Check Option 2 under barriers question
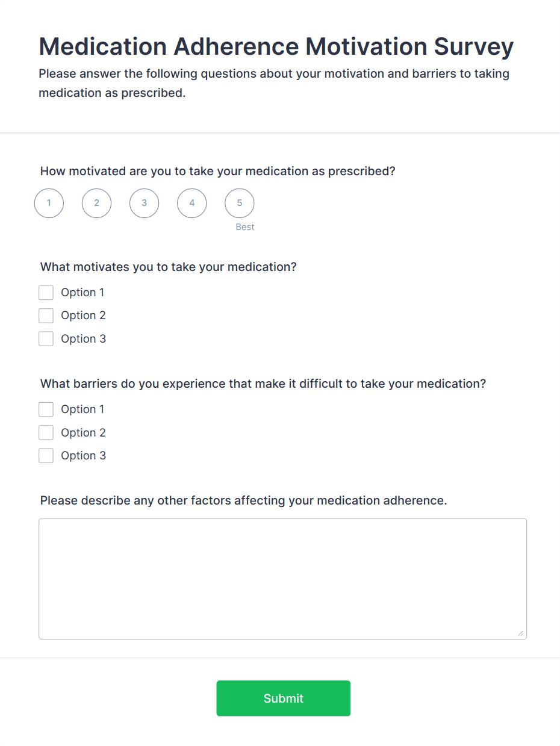Screen dimensions: 560x746 click(x=46, y=432)
